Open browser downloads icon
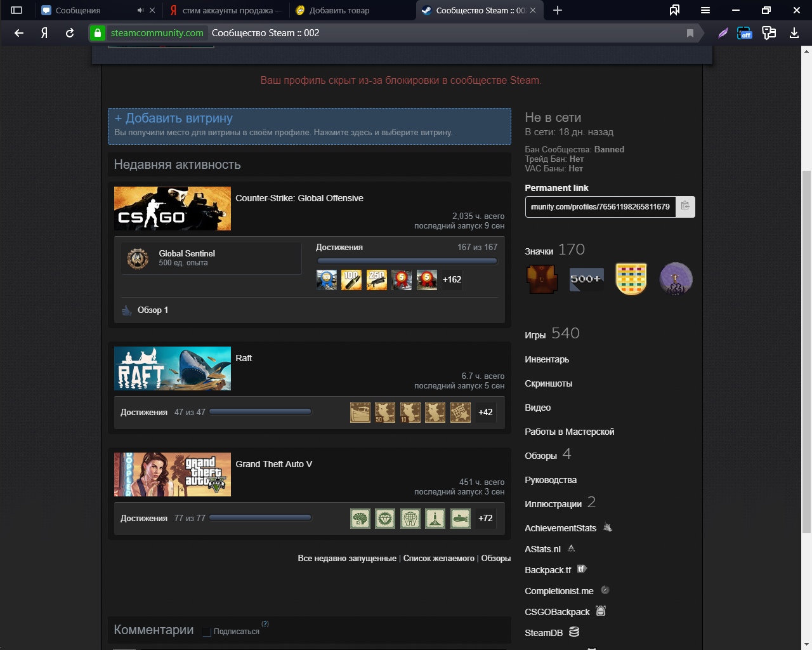This screenshot has height=650, width=812. pos(794,33)
